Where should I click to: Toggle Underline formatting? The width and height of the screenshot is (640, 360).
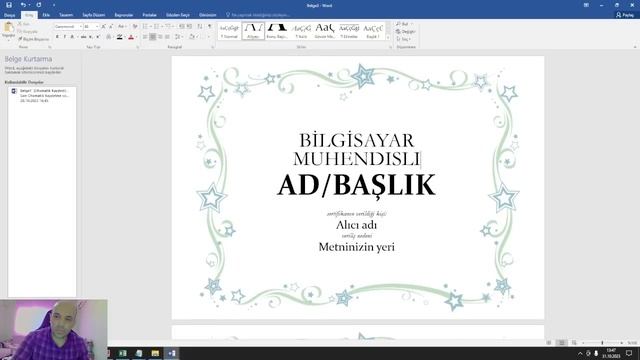(x=72, y=37)
